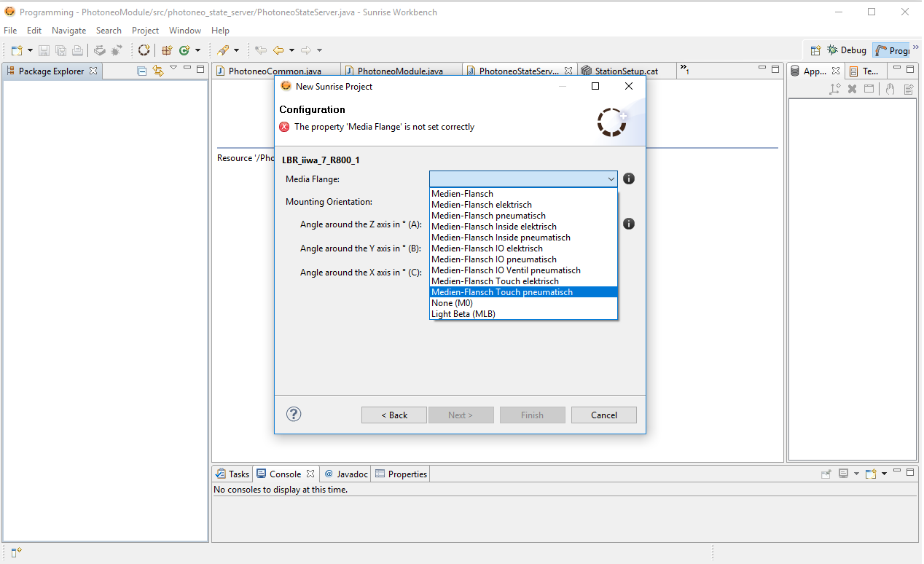Click the hand icon in Application data

tap(890, 89)
